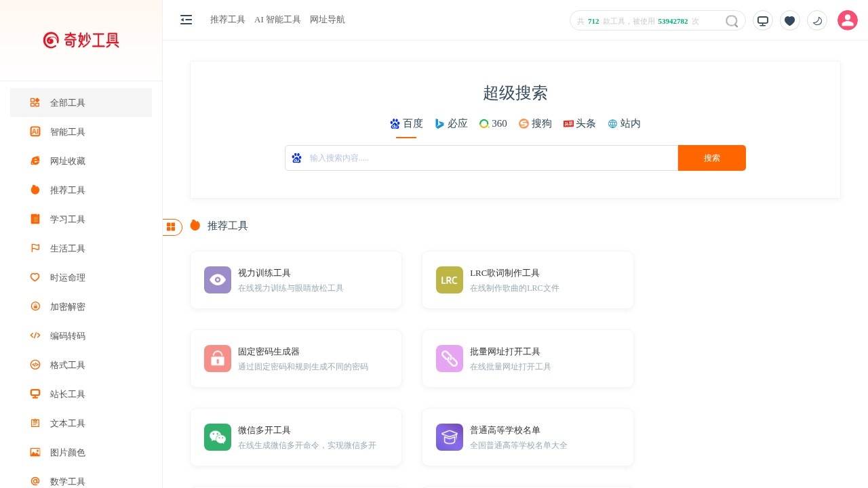Click the orange grid floating button

tap(171, 227)
